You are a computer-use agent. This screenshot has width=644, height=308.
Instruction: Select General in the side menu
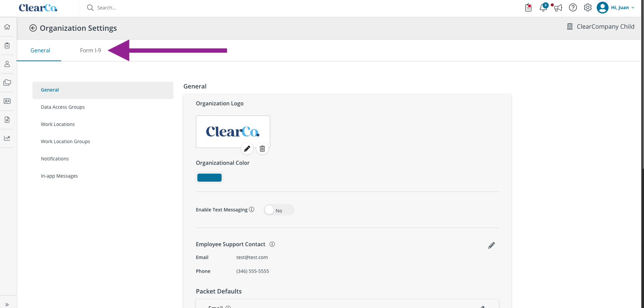pos(103,90)
